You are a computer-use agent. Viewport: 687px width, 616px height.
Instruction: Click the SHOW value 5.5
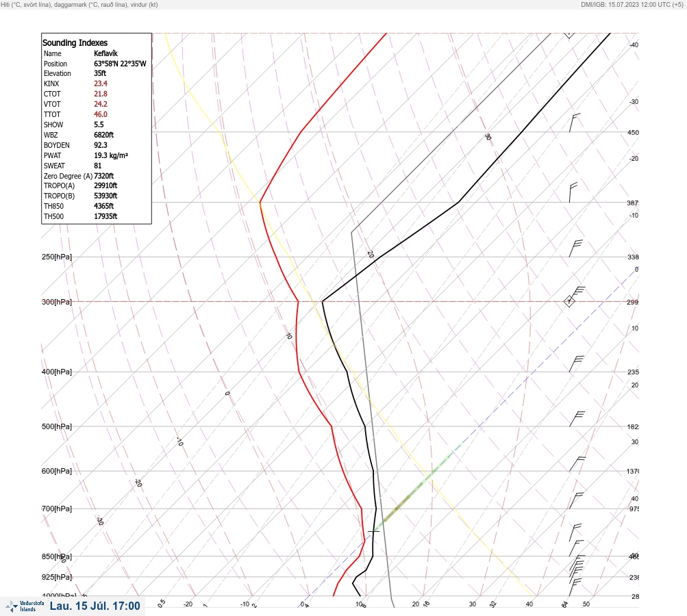[99, 125]
